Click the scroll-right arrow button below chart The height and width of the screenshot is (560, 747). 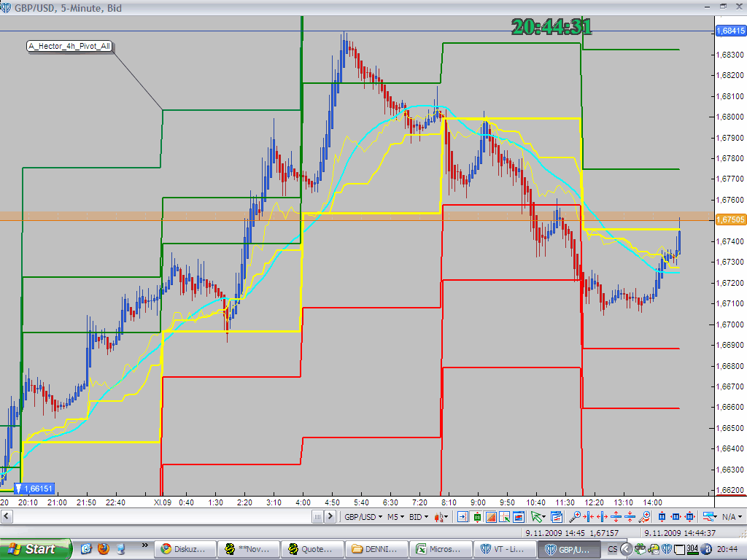pyautogui.click(x=330, y=516)
